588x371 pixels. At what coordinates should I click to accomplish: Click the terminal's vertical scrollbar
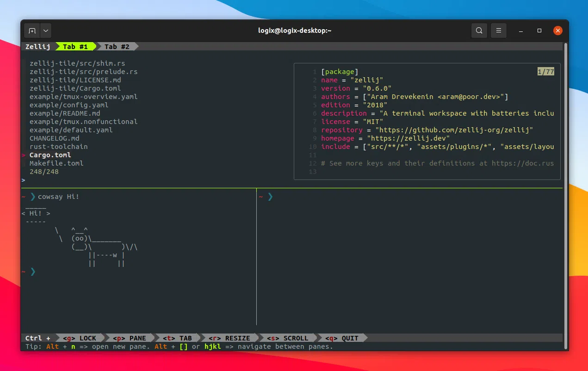pyautogui.click(x=565, y=194)
